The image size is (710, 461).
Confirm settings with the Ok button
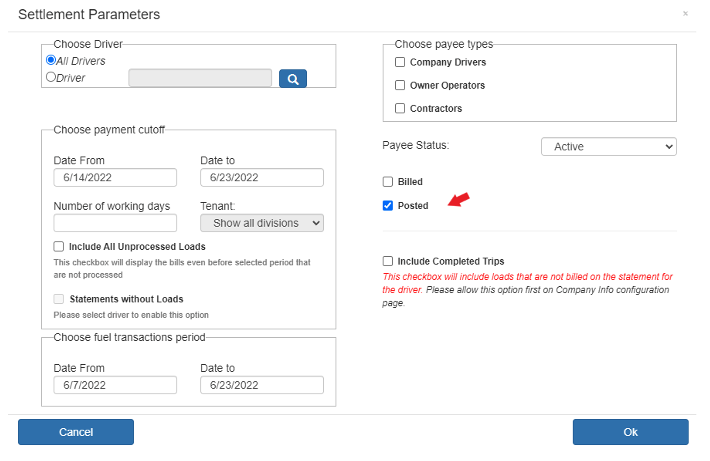[x=630, y=432]
